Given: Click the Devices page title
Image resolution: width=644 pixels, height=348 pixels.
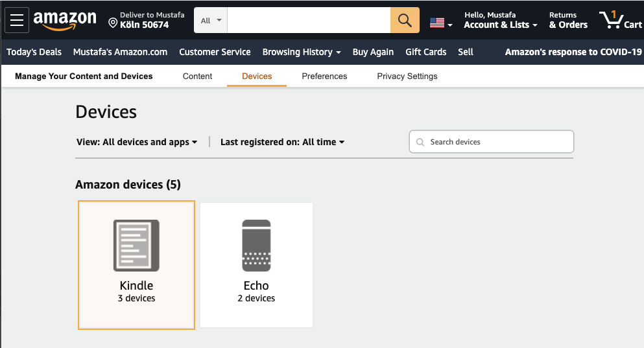Looking at the screenshot, I should pos(106,111).
